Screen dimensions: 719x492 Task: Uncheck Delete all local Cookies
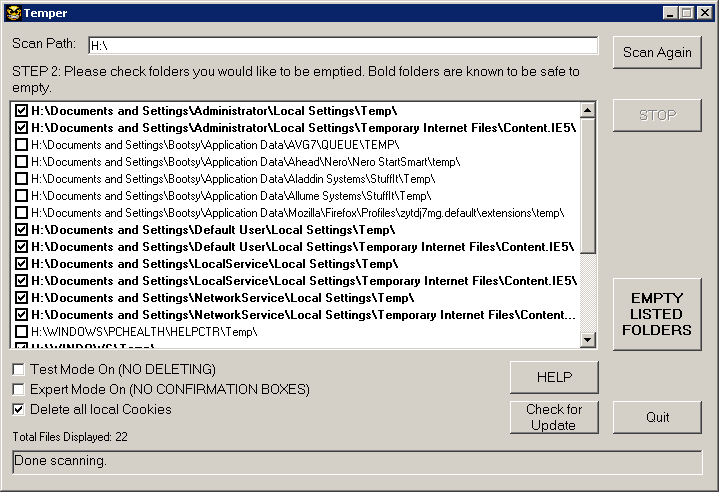coord(19,409)
